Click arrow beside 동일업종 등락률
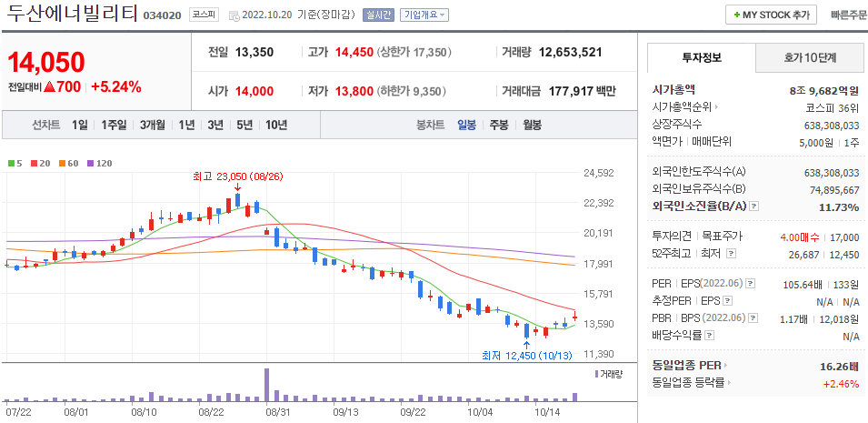The width and height of the screenshot is (868, 423). [729, 383]
